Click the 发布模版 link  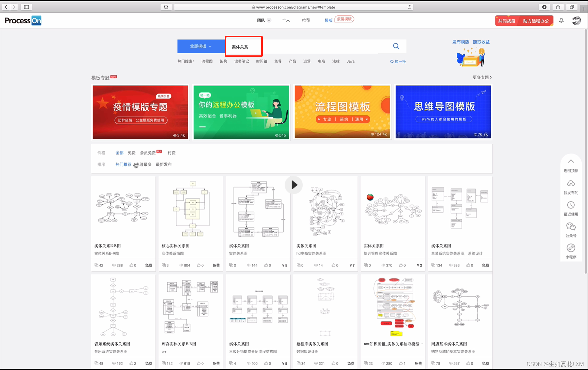[460, 42]
